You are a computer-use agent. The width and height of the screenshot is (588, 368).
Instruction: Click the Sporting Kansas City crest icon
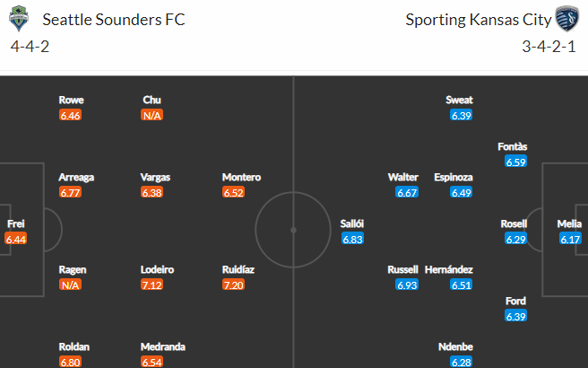[567, 18]
